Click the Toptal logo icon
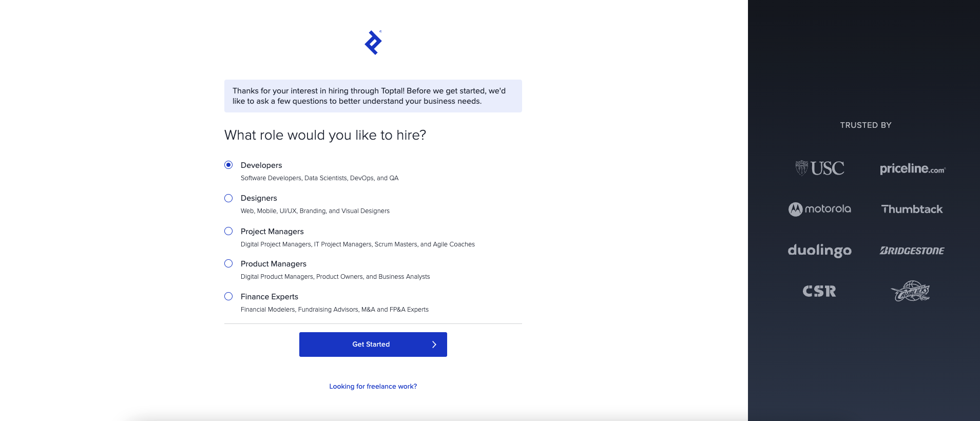This screenshot has width=980, height=421. tap(373, 43)
